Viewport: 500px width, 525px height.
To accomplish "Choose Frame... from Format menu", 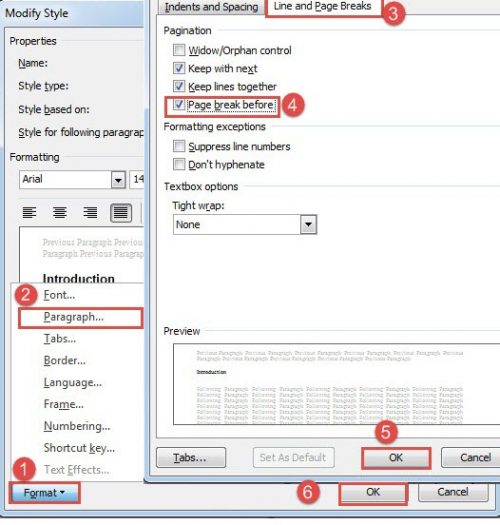I will 64,404.
